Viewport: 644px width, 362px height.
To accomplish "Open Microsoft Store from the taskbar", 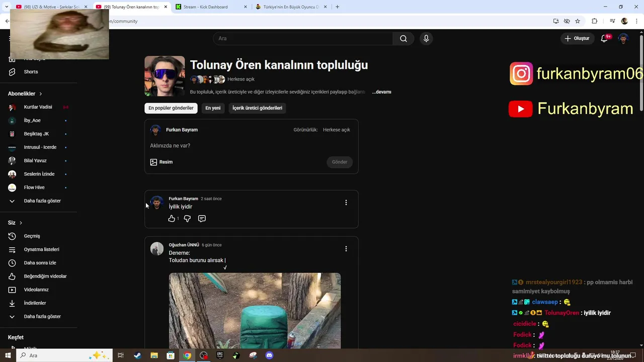I will pyautogui.click(x=171, y=355).
